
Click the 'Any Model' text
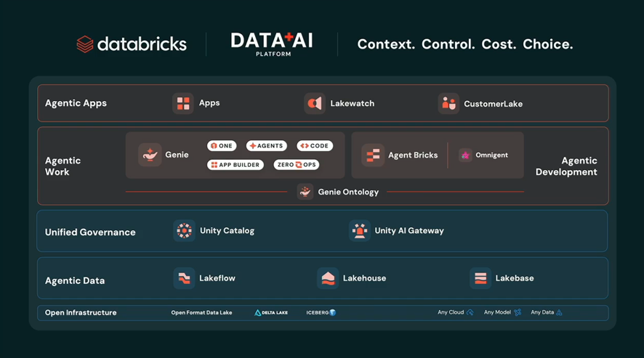[x=497, y=312]
